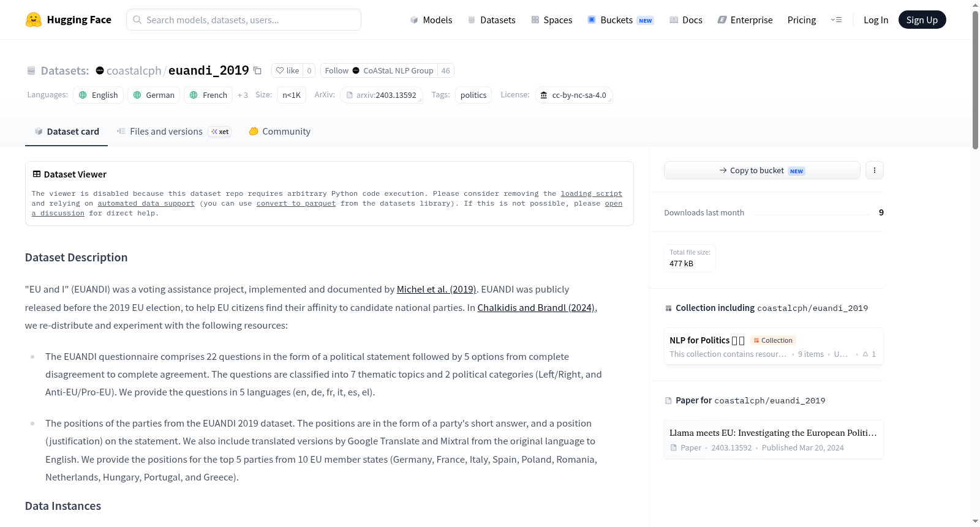Click the search magnifier icon
This screenshot has height=527, width=980.
tap(137, 20)
